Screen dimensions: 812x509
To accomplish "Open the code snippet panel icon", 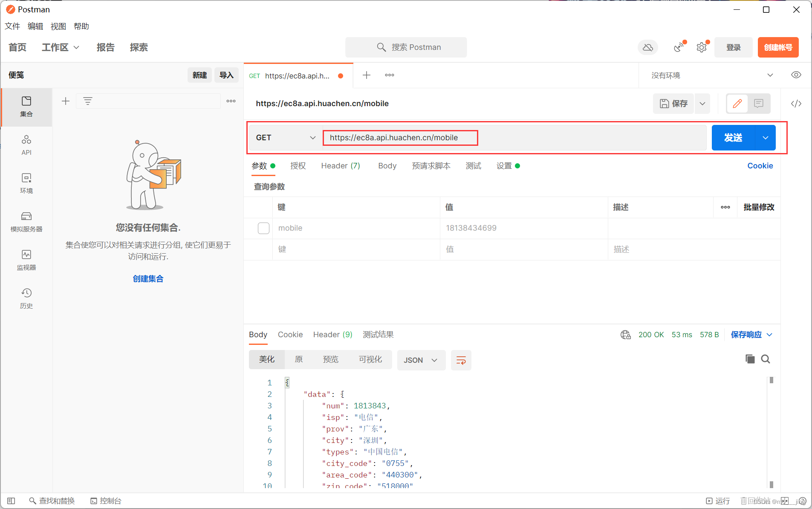I will 796,104.
